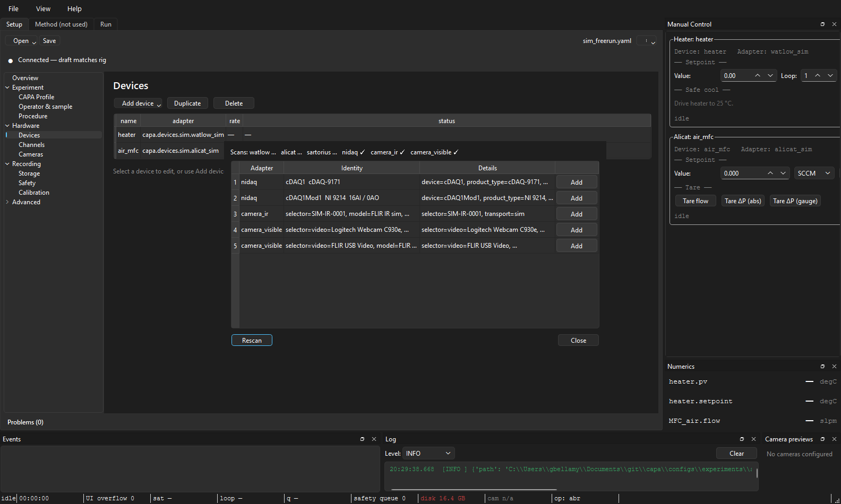The image size is (841, 504).
Task: Add the camera_ir FLIR IR sim device
Action: 577,214
